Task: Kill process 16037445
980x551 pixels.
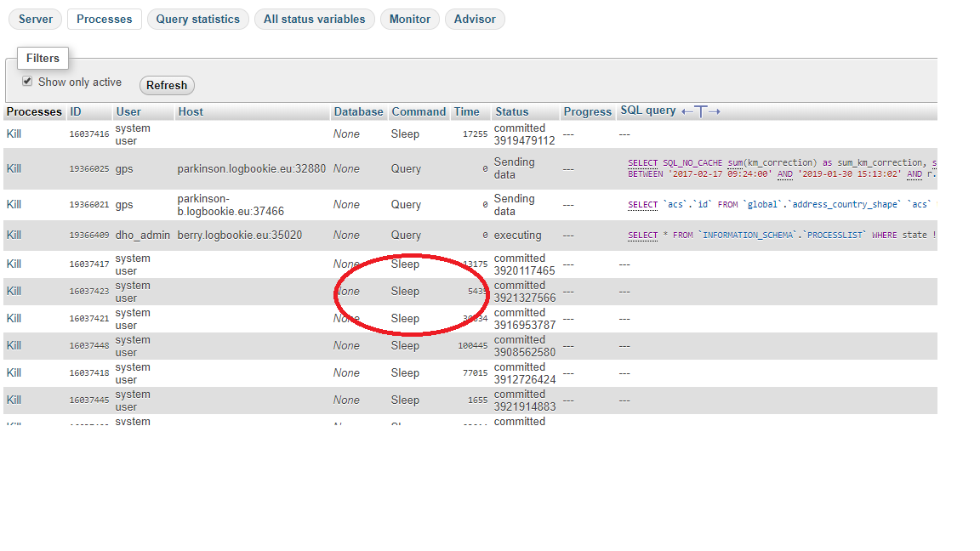Action: (x=14, y=400)
